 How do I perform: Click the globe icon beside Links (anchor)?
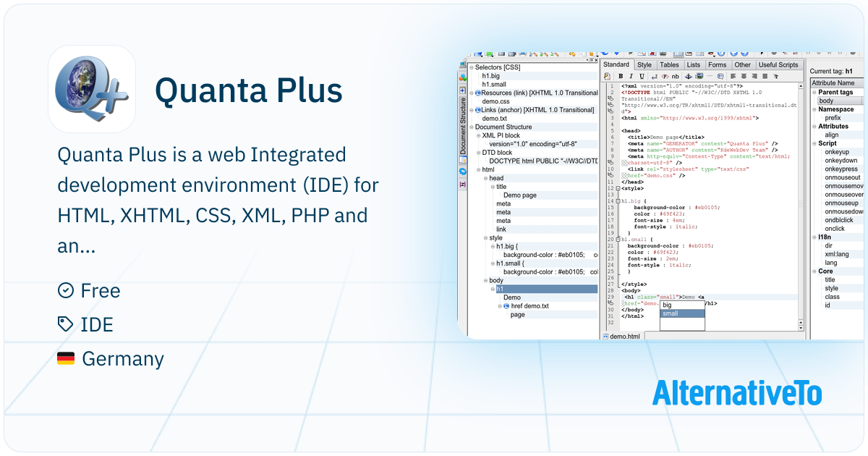coord(478,109)
